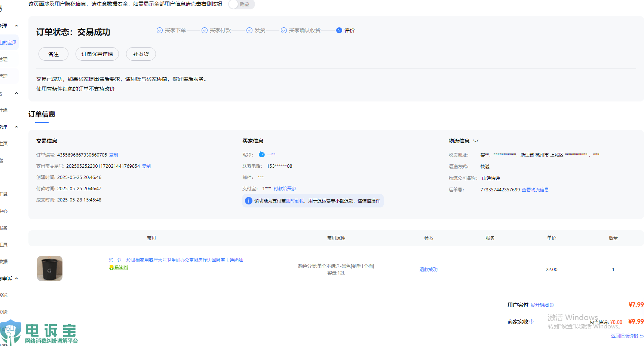Click the 备注 button
Viewport: 644px width, 346px height.
coord(53,54)
